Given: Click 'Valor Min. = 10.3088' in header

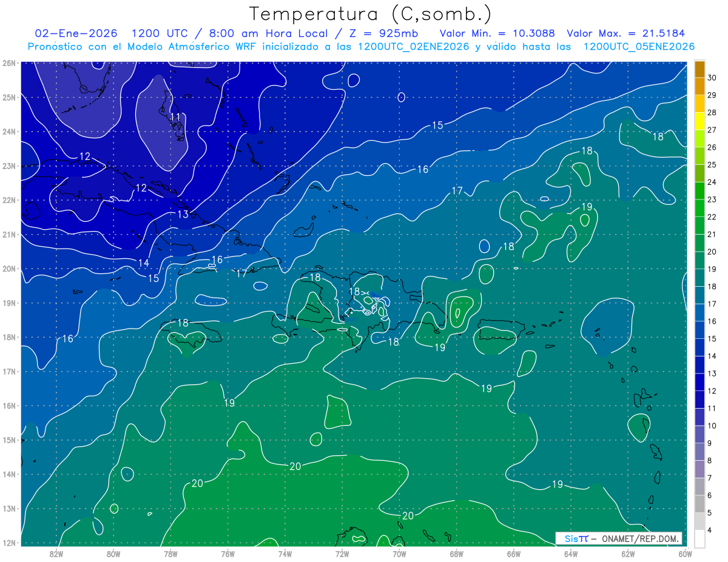Looking at the screenshot, I should [497, 33].
